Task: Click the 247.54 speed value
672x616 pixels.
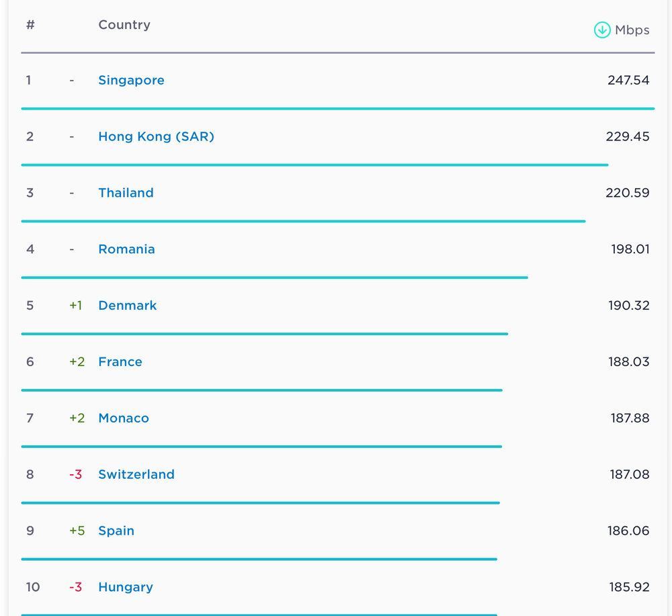Action: click(x=628, y=81)
